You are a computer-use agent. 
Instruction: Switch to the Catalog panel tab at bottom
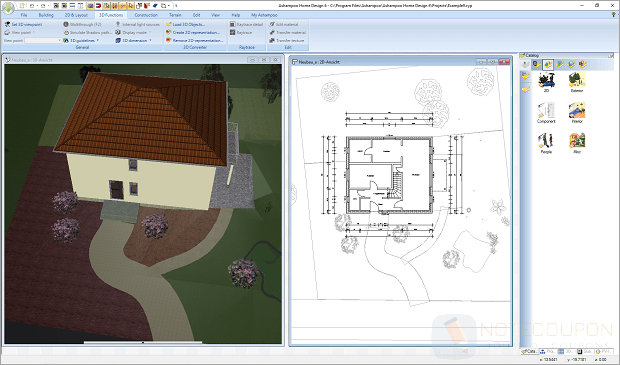point(529,351)
